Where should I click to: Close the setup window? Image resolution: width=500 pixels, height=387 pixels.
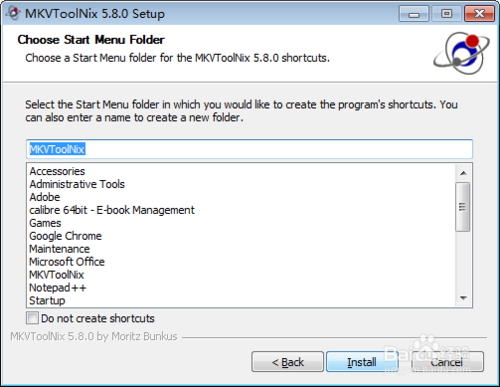click(x=479, y=14)
